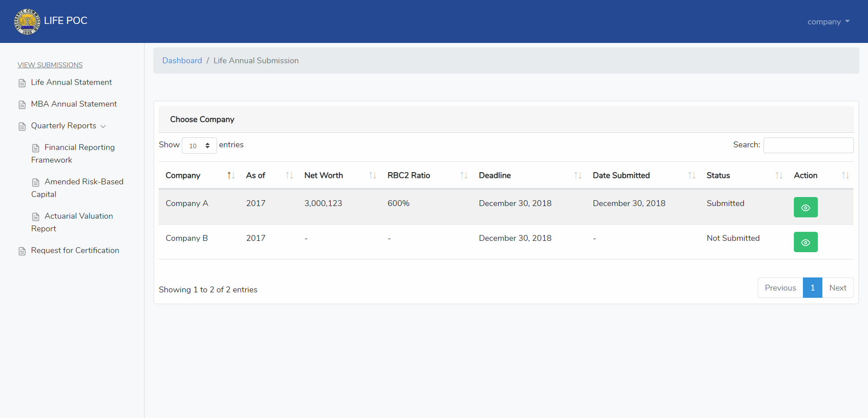Sort table by Net Worth column arrows
This screenshot has width=868, height=418.
click(373, 175)
